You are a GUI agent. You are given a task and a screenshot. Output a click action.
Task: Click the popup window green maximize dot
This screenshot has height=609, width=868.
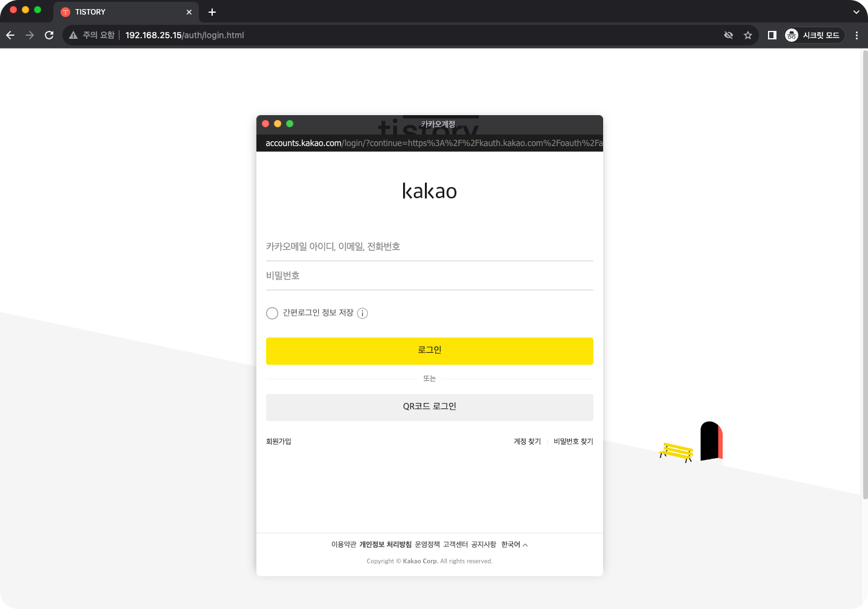click(290, 124)
